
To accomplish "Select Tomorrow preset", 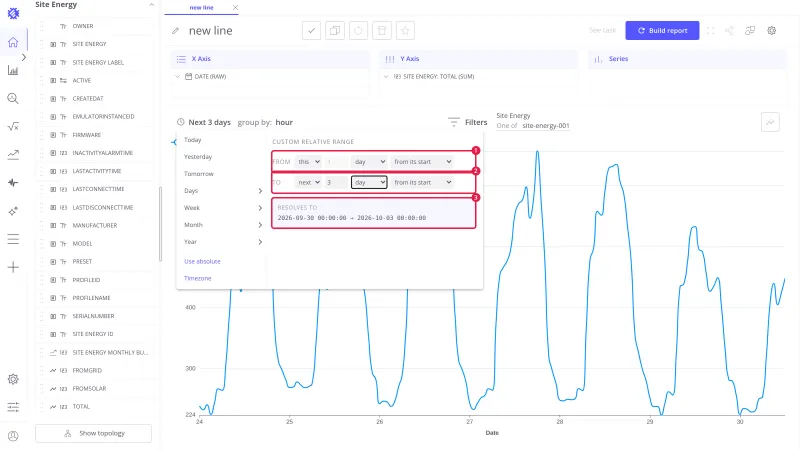I will [198, 174].
